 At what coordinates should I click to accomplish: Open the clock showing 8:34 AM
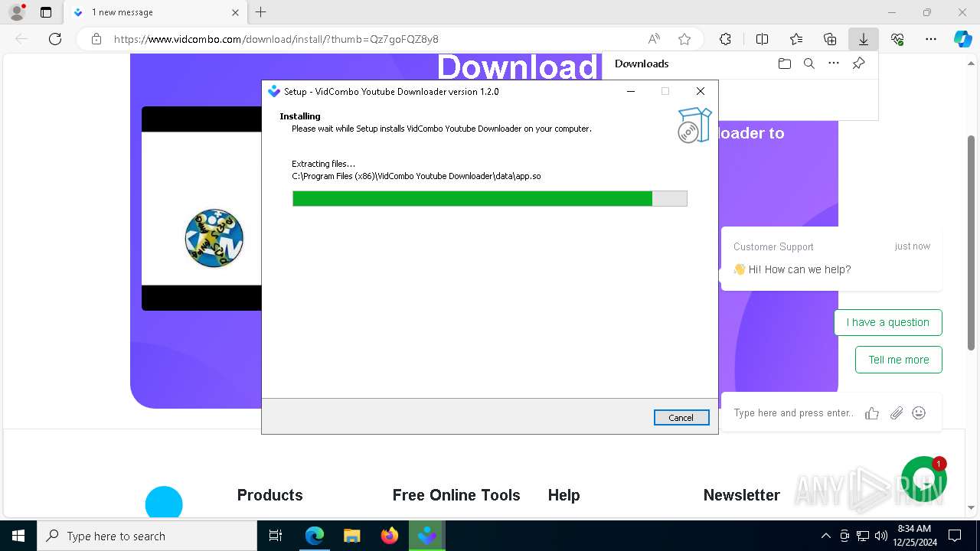point(914,536)
